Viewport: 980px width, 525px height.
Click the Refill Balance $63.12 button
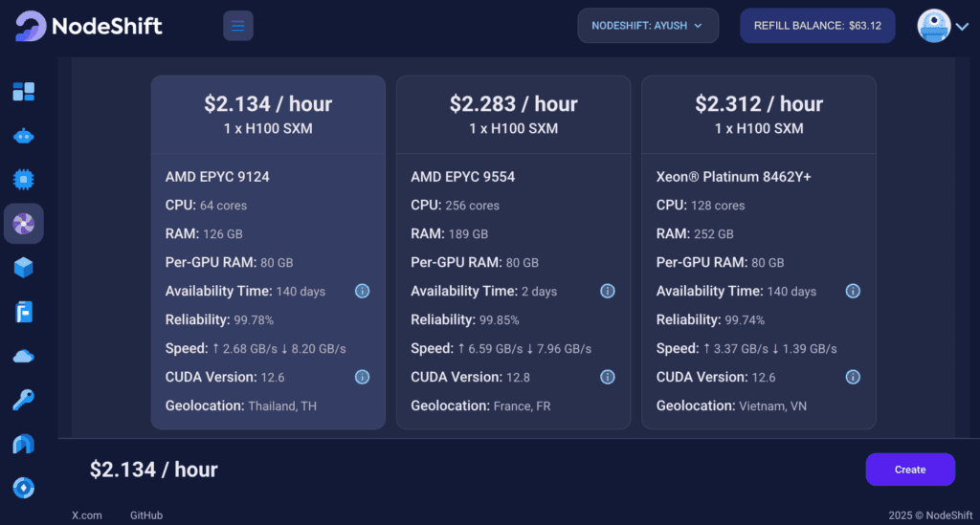click(817, 26)
